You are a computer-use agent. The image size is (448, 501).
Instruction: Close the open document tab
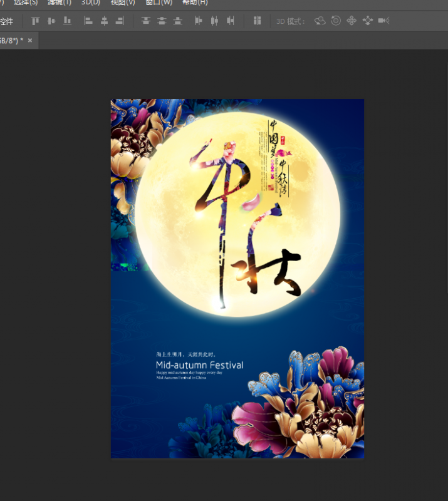click(30, 41)
